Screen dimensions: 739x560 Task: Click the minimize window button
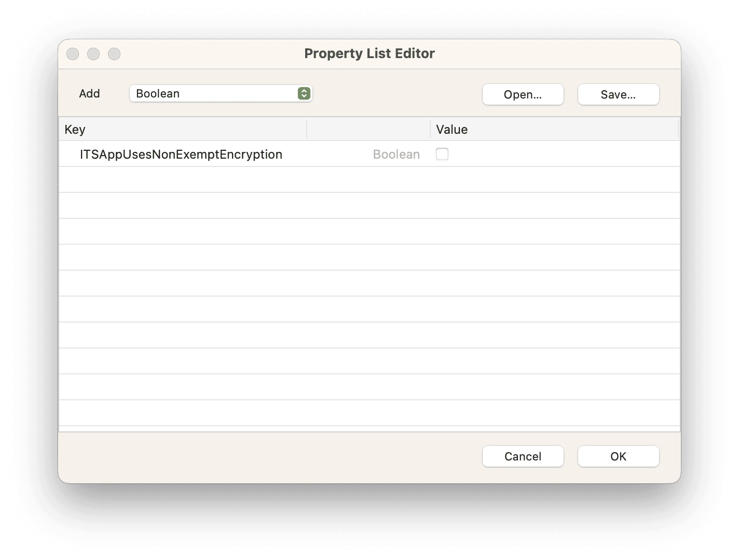93,53
